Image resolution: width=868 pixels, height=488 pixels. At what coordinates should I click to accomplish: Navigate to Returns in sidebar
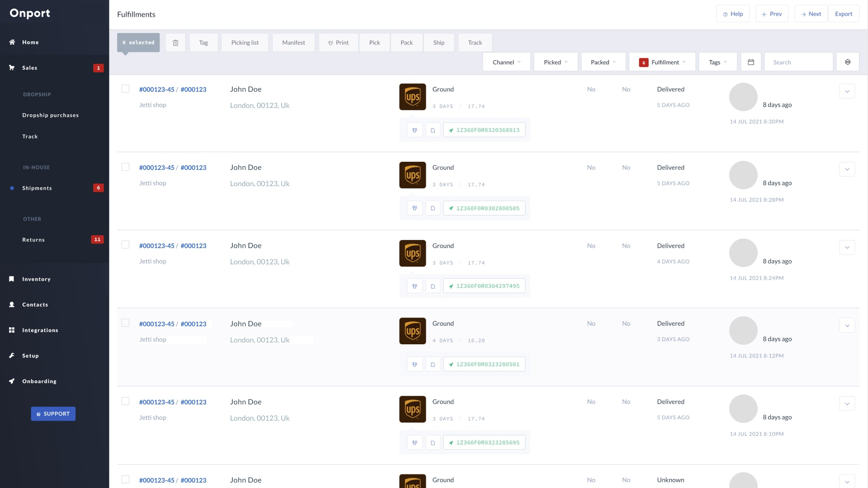(x=33, y=239)
